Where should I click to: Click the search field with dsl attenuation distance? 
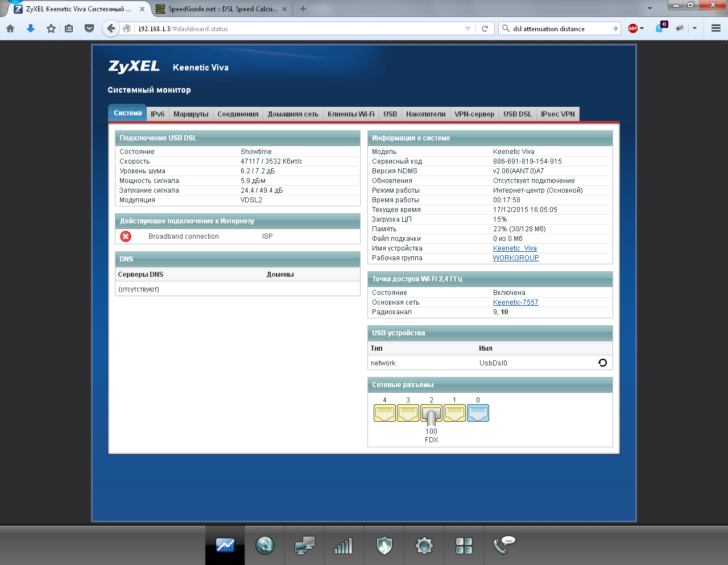tap(560, 28)
